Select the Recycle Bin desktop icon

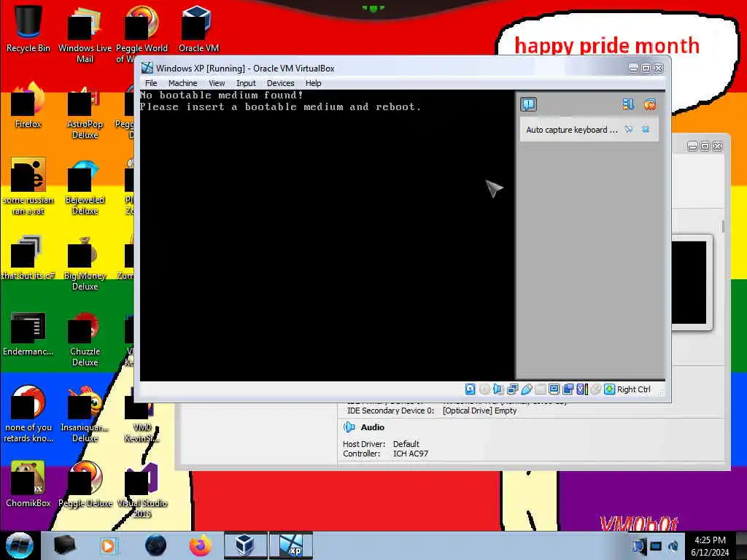pyautogui.click(x=28, y=28)
